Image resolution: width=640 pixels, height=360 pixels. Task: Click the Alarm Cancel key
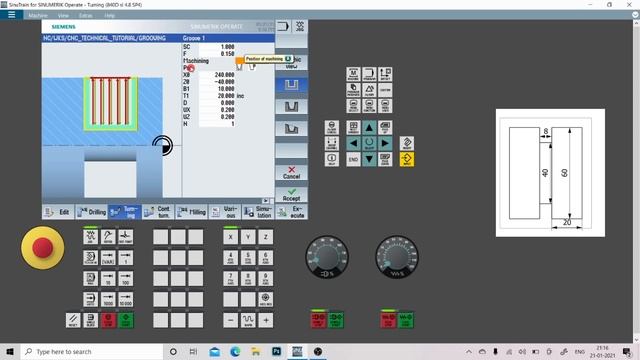coord(331,127)
